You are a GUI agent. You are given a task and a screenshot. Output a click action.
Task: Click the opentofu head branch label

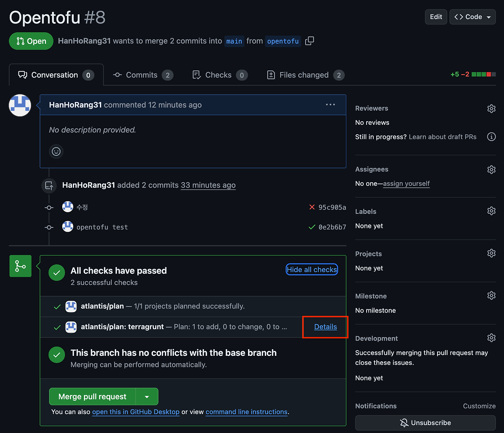pyautogui.click(x=283, y=41)
